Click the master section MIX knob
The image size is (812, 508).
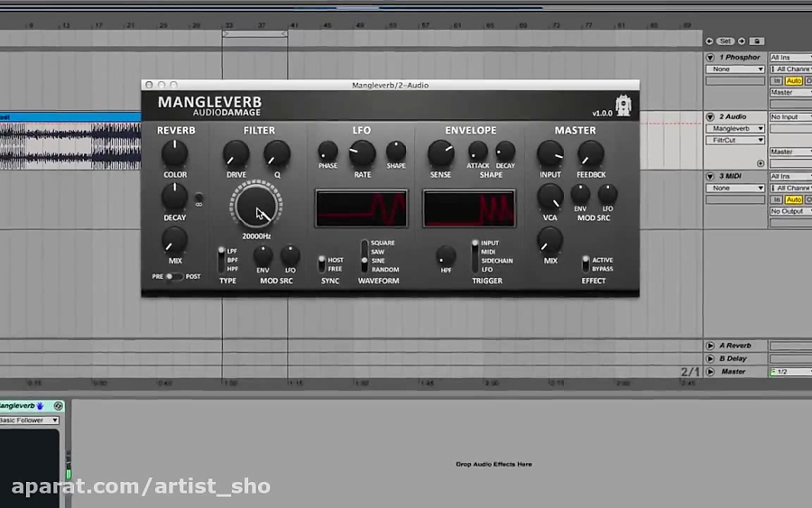[550, 240]
